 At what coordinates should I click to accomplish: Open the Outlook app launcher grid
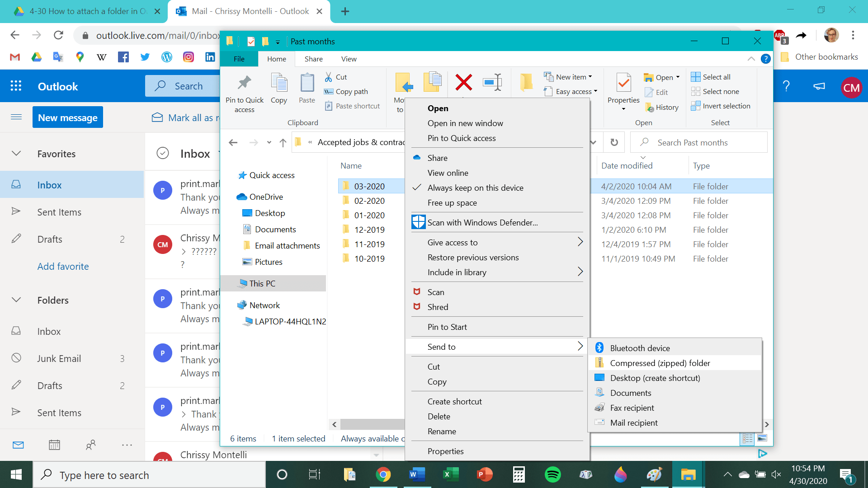16,86
